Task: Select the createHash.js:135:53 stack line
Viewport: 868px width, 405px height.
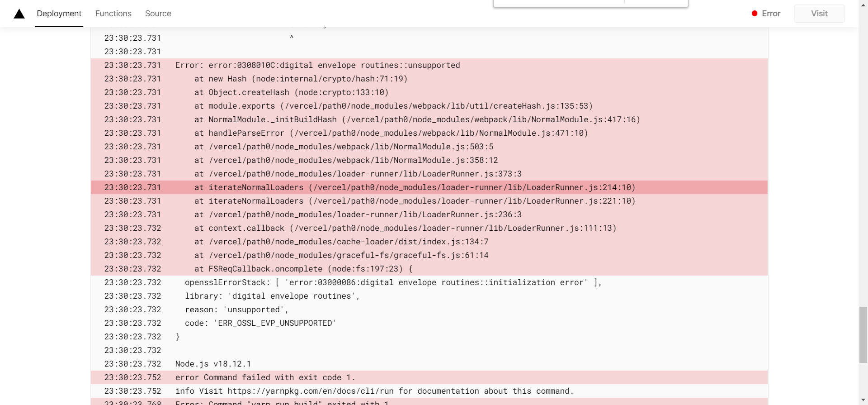Action: [x=429, y=106]
